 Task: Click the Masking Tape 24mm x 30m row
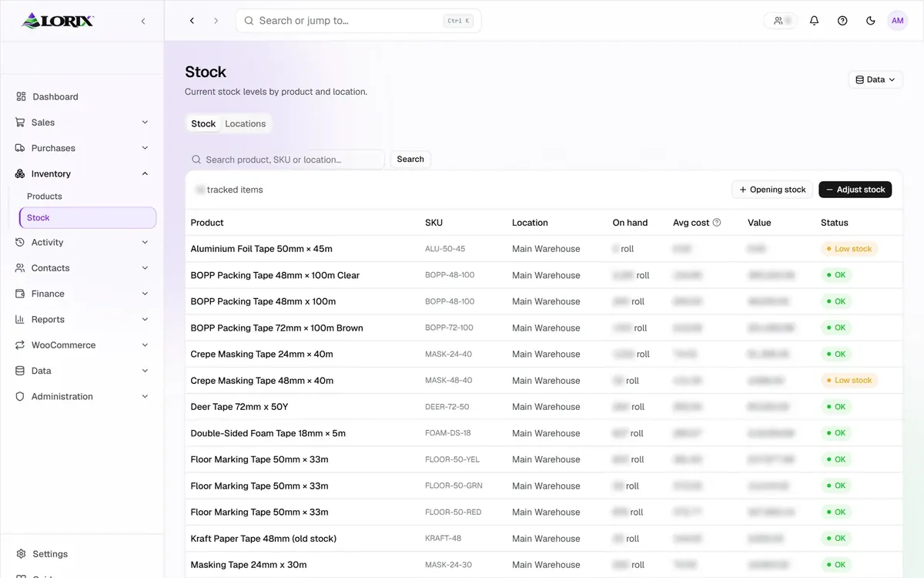click(x=544, y=565)
